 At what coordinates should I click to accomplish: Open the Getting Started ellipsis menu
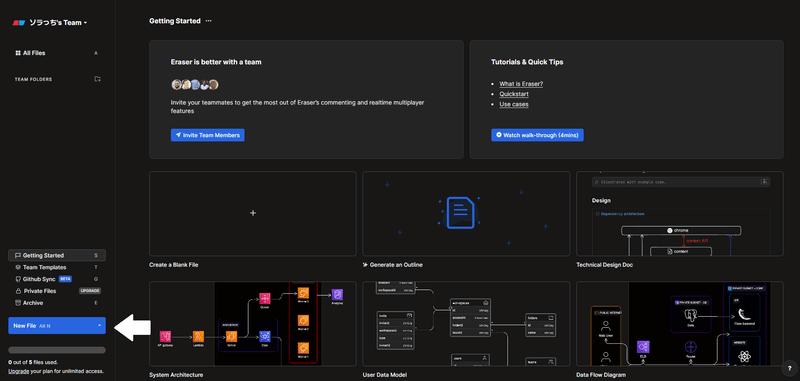pos(208,21)
